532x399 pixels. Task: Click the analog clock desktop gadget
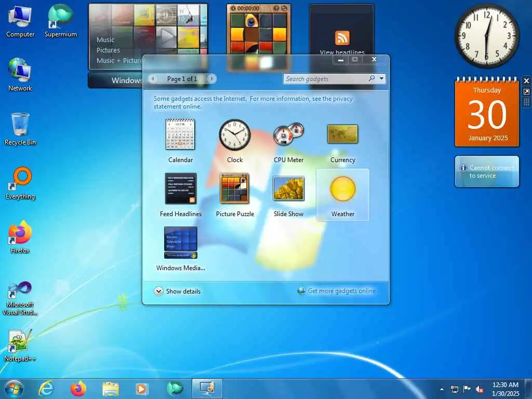487,36
